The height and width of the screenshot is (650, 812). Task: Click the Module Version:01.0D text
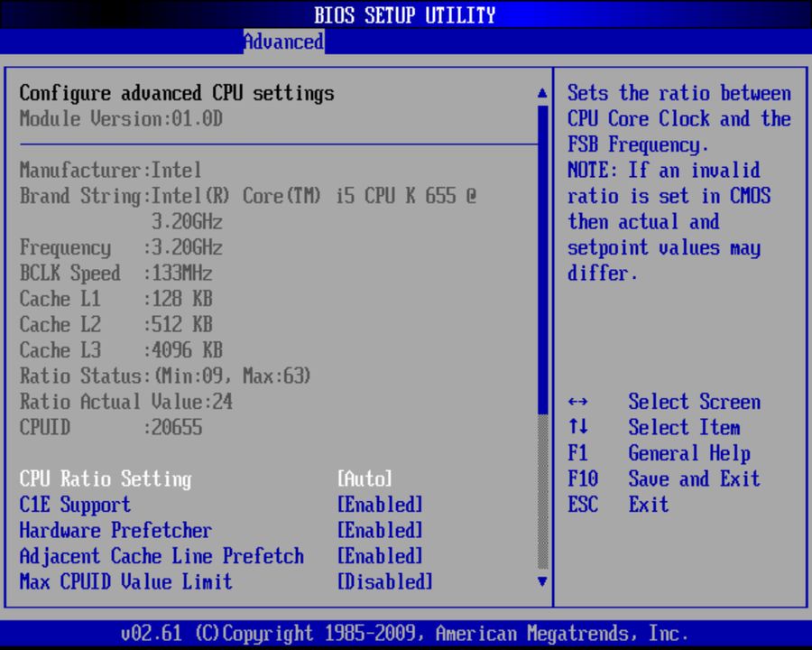pos(121,118)
